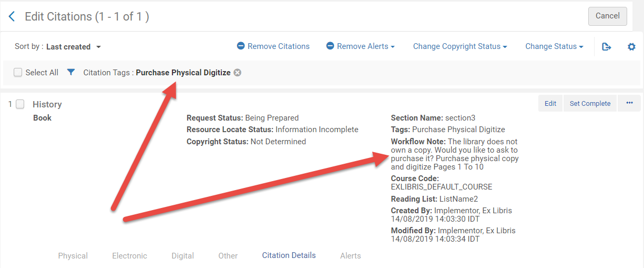Check the History citation checkbox
Image resolution: width=644 pixels, height=268 pixels.
click(x=20, y=104)
